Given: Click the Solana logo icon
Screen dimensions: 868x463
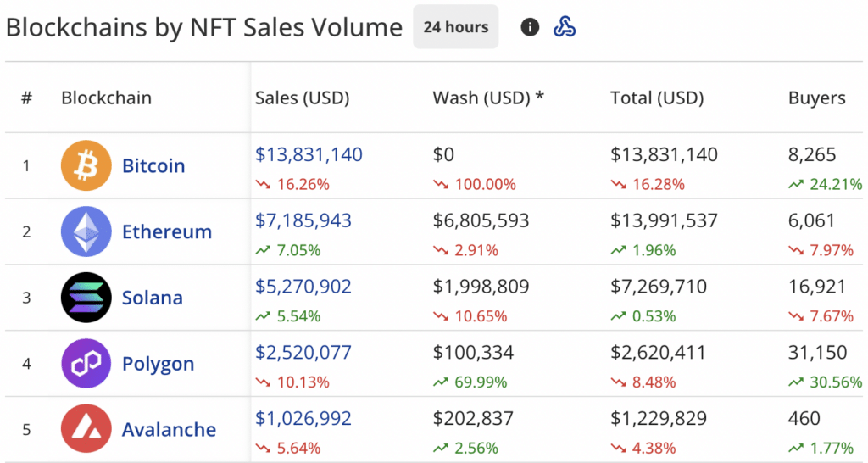Looking at the screenshot, I should (86, 298).
